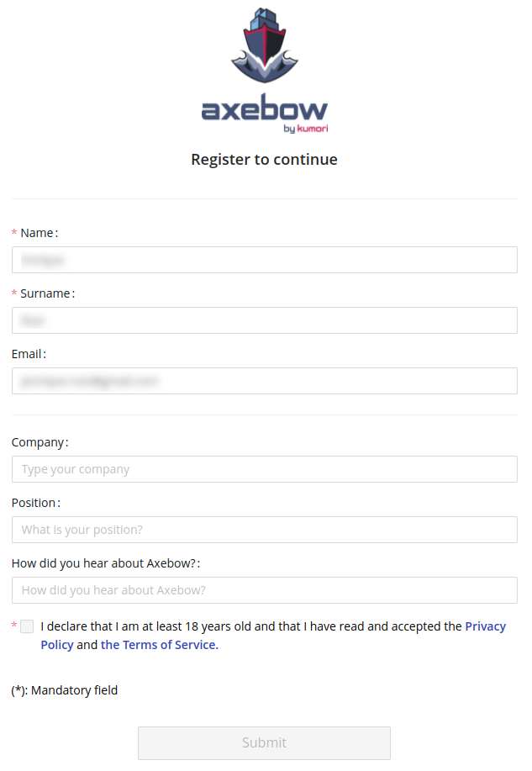Click the Email field label
532x771 pixels.
(x=28, y=354)
